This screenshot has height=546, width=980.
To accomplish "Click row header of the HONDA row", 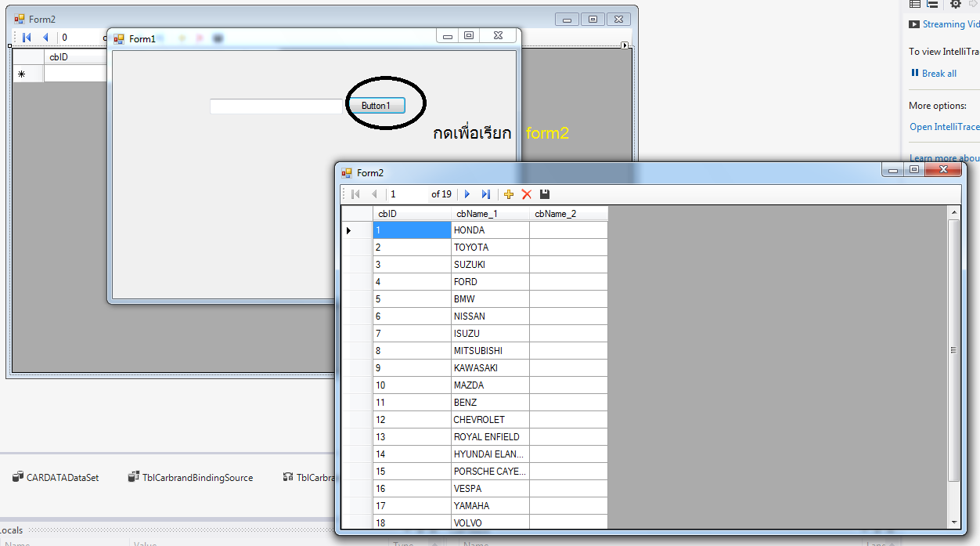I will pos(358,230).
